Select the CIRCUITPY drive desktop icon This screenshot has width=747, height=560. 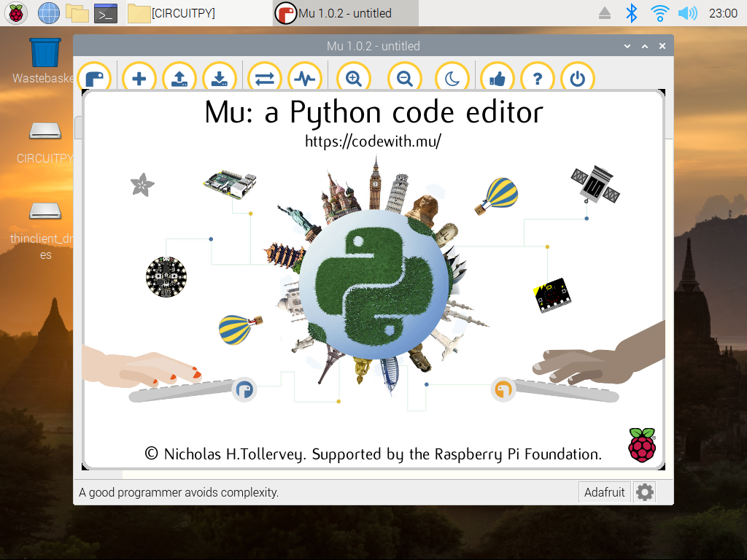point(44,143)
